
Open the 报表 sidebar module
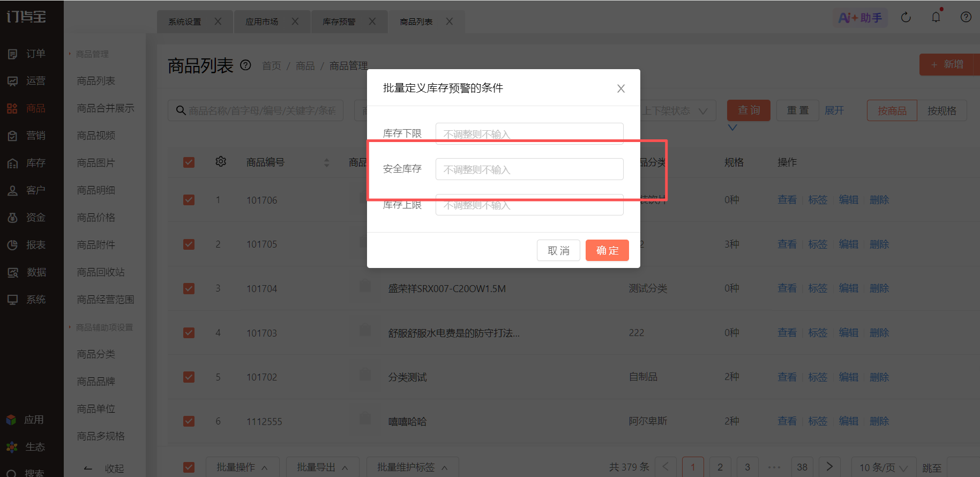27,245
